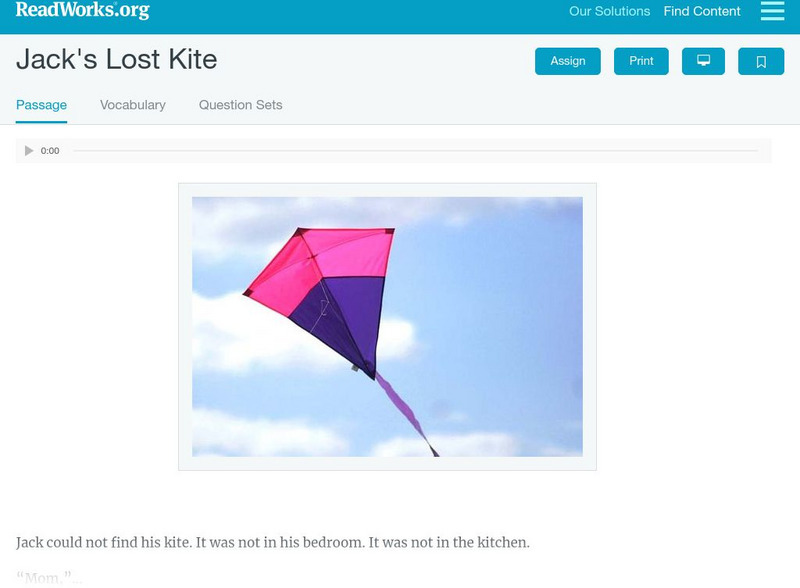Click the 0:00 audio timestamp
Image resolution: width=800 pixels, height=588 pixels.
[50, 151]
